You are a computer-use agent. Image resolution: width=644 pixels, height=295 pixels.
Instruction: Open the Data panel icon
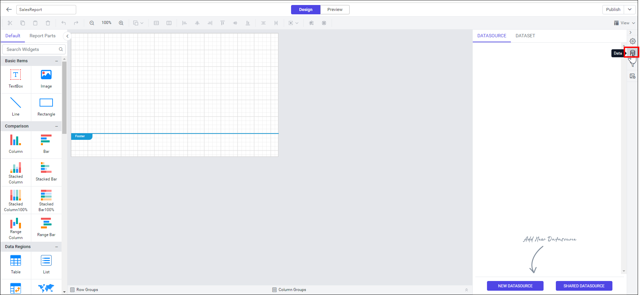(632, 53)
